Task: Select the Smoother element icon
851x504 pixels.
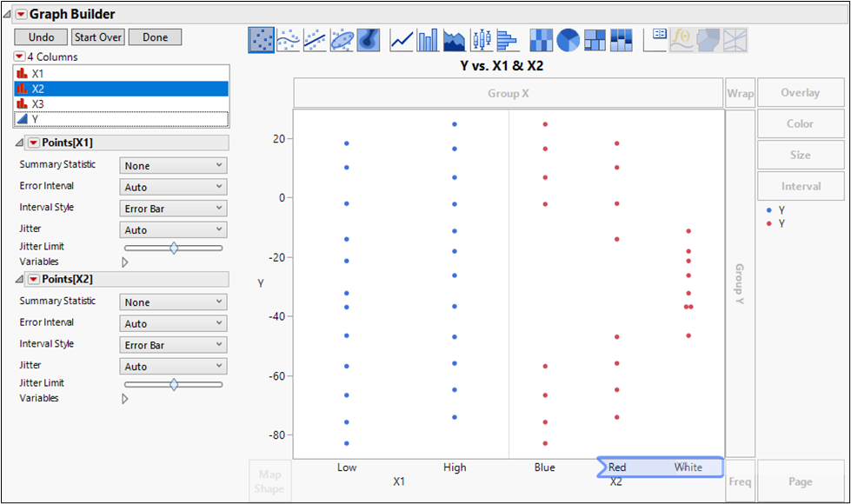Action: tap(289, 40)
